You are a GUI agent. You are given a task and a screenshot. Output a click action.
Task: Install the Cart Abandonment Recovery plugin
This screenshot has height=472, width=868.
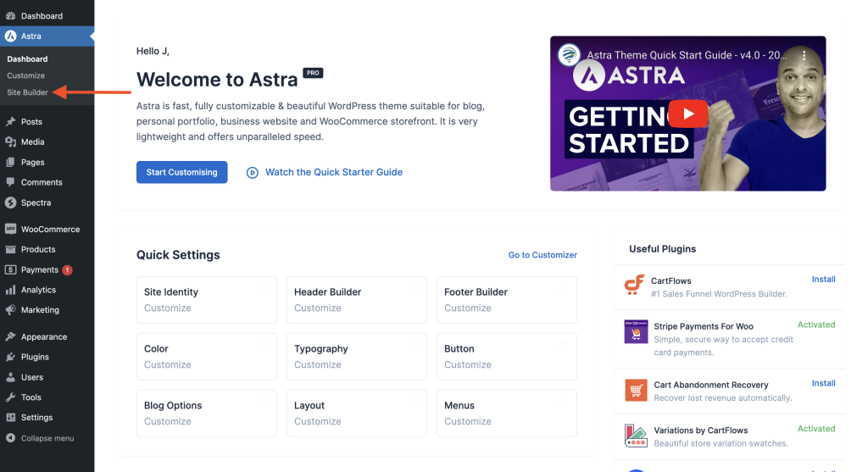click(823, 384)
